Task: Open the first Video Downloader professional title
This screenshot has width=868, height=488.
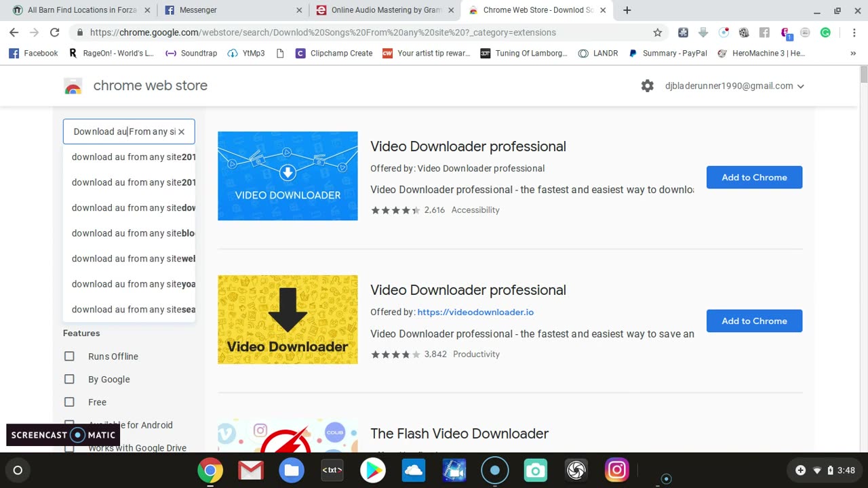Action: click(x=468, y=146)
